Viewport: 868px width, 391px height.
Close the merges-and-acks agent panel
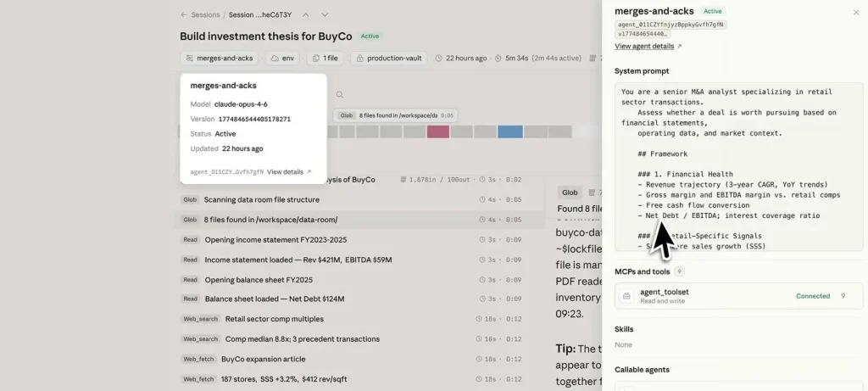pyautogui.click(x=855, y=12)
